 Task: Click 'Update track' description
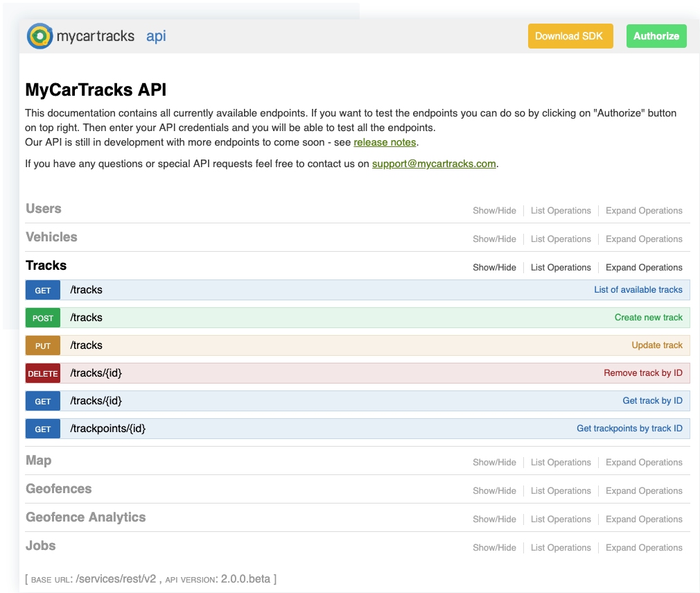pyautogui.click(x=657, y=345)
